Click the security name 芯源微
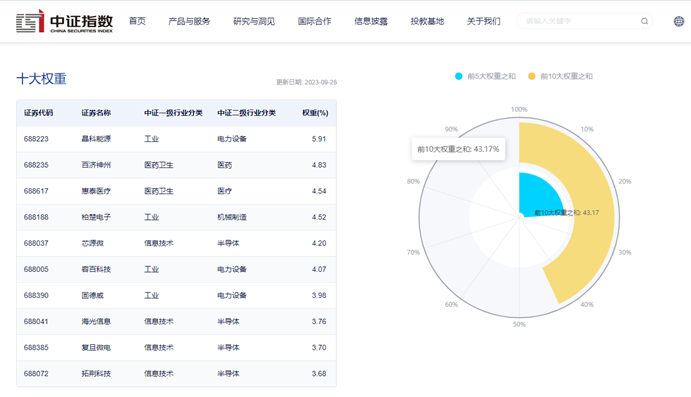The image size is (691, 397). tap(93, 243)
